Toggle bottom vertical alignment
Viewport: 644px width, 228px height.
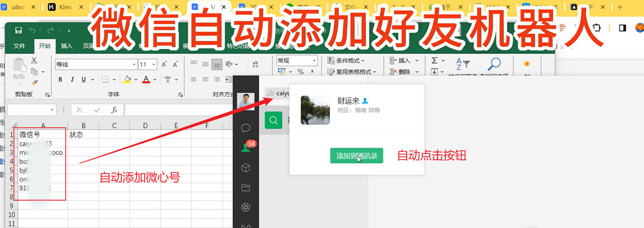pos(217,64)
